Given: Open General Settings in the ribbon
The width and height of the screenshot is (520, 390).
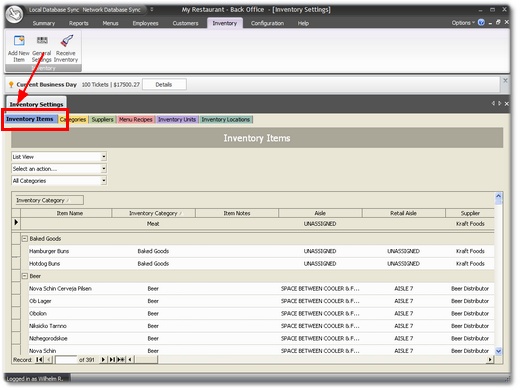Looking at the screenshot, I should point(42,49).
